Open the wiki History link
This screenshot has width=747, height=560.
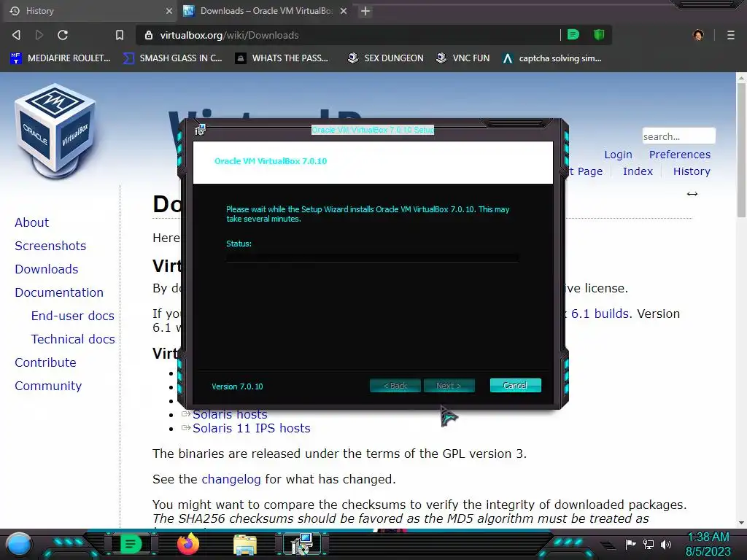(692, 171)
